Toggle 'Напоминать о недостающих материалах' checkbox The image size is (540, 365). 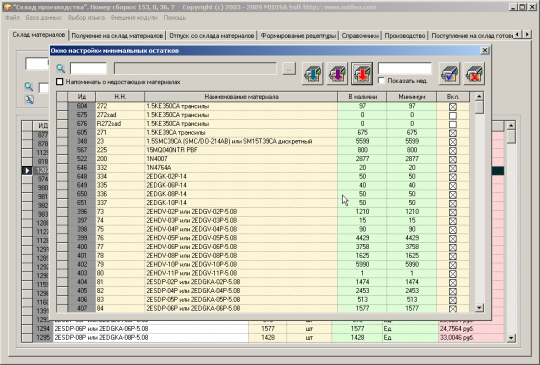click(x=60, y=82)
